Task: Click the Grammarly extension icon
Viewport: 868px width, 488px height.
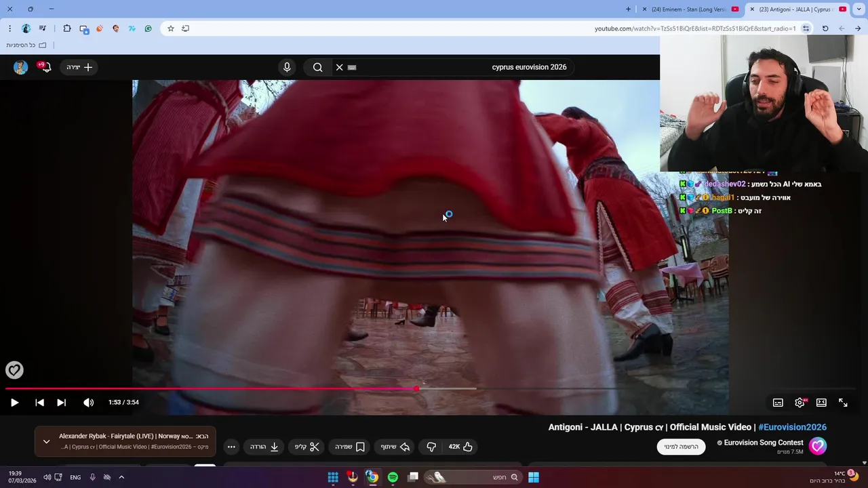Action: pos(148,28)
